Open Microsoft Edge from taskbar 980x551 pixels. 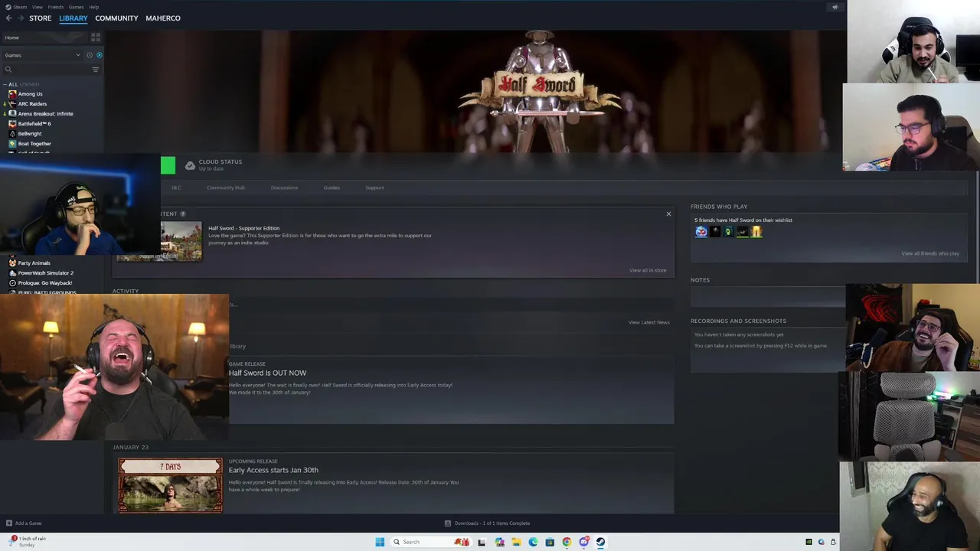click(x=533, y=542)
